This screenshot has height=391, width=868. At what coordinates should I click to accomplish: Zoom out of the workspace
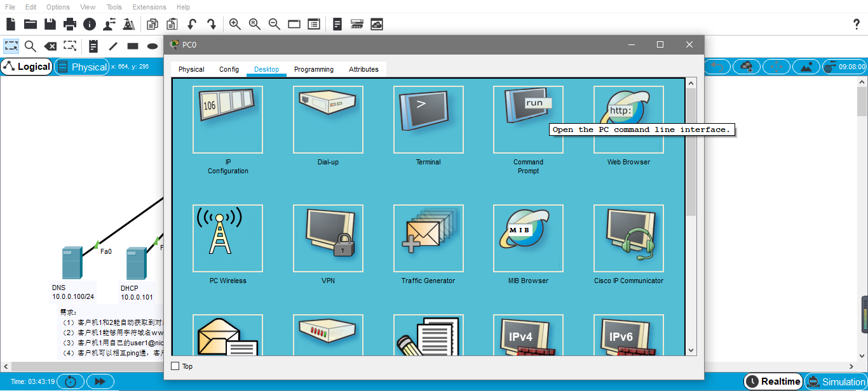tap(275, 24)
